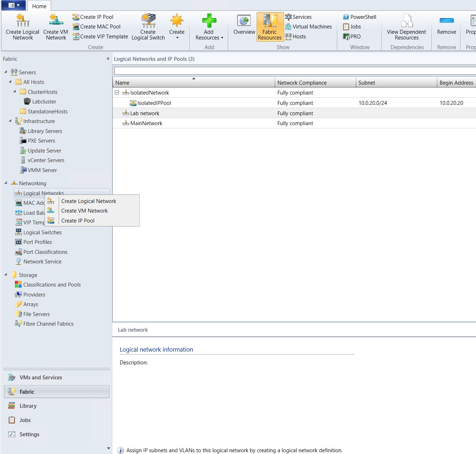
Task: Click the Create Logical Network ribbon icon
Action: pyautogui.click(x=23, y=21)
